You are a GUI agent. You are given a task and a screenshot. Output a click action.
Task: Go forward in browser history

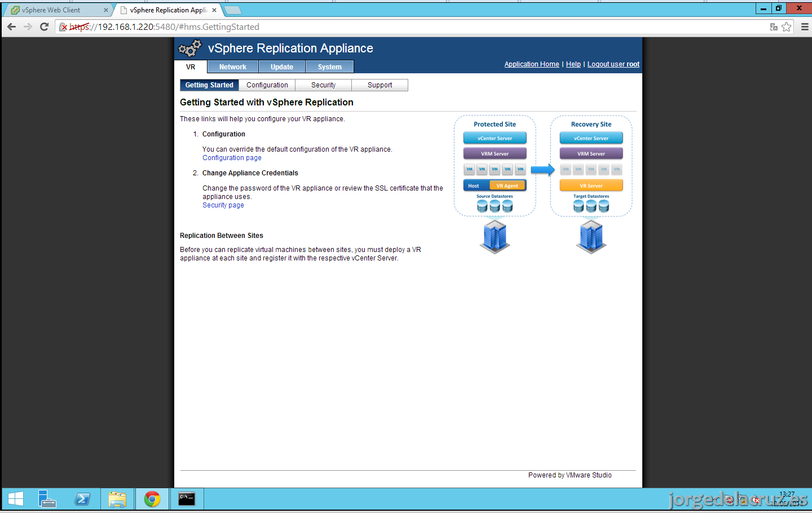(28, 26)
